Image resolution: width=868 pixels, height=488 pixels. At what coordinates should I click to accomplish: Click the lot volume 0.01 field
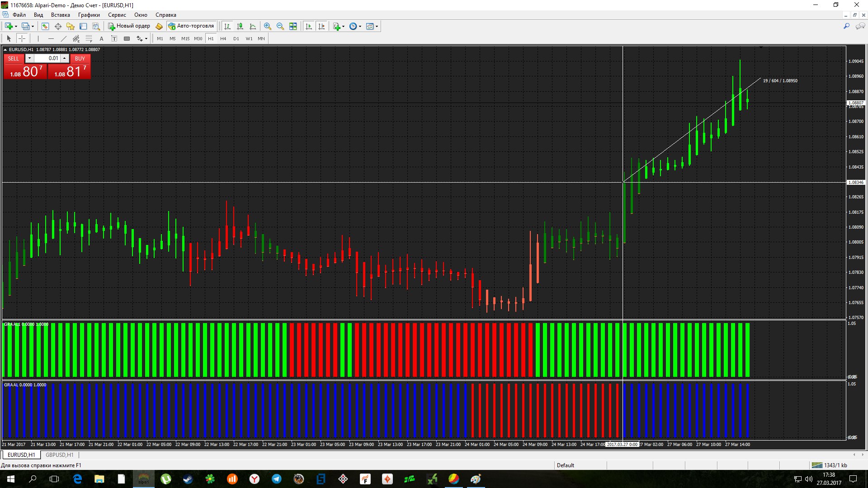pos(47,58)
